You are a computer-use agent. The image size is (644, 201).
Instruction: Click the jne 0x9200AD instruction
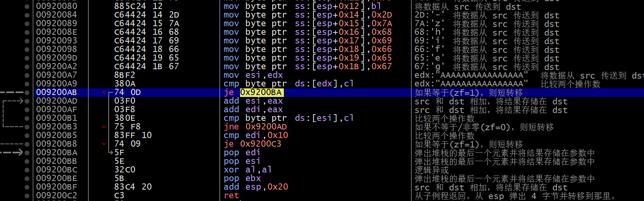coord(255,127)
